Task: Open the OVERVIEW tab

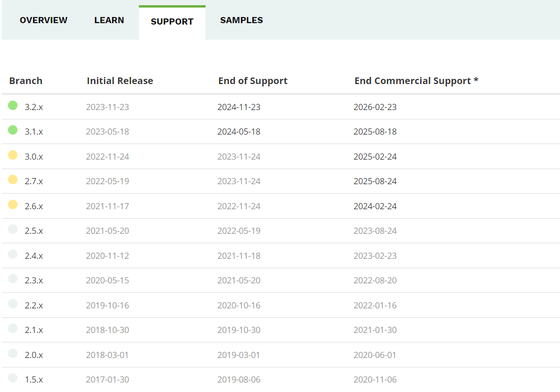Action: [x=43, y=20]
